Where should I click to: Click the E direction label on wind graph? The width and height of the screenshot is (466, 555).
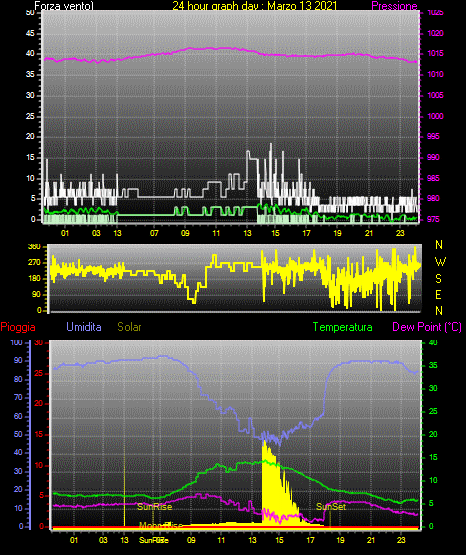[x=438, y=294]
